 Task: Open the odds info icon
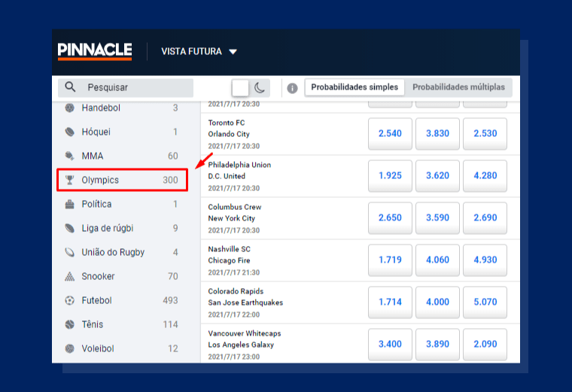click(x=292, y=88)
